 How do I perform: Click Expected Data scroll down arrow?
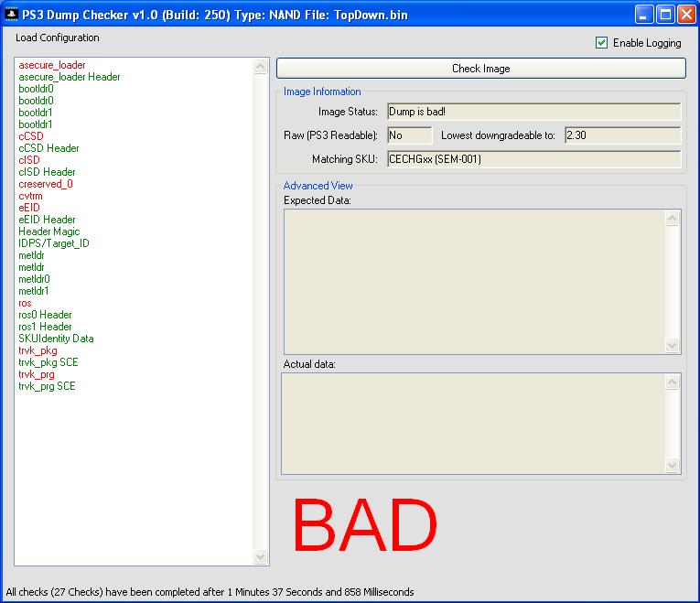click(673, 345)
